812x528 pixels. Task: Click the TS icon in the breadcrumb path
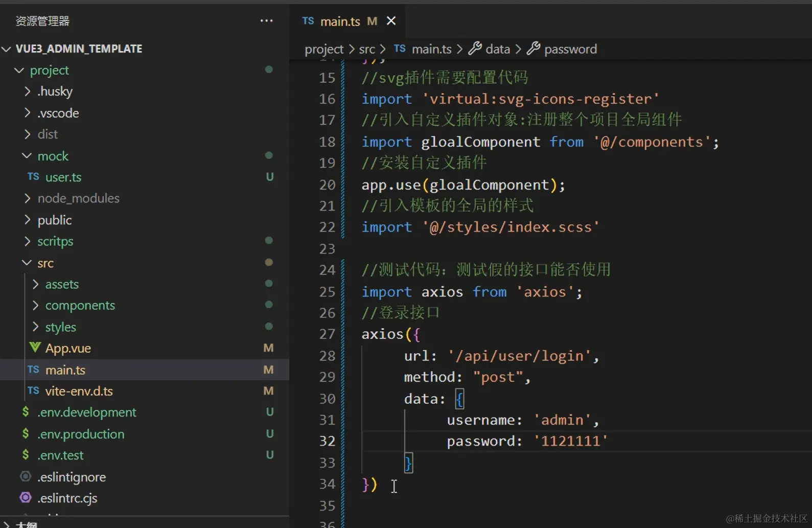click(400, 49)
